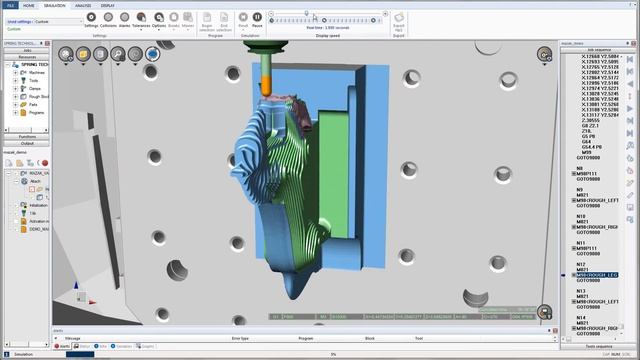Click the Attach item in mazak_demo tree
The width and height of the screenshot is (640, 360).
tap(36, 181)
